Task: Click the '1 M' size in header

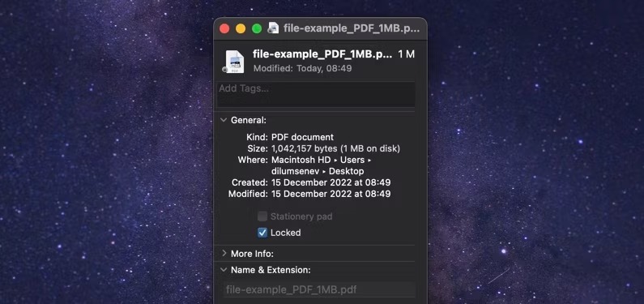Action: pos(406,54)
